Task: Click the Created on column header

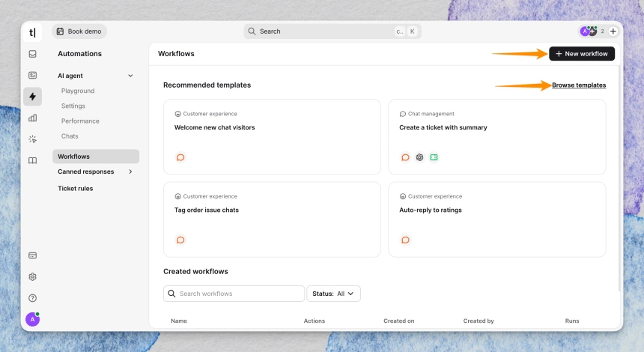Action: (x=399, y=321)
